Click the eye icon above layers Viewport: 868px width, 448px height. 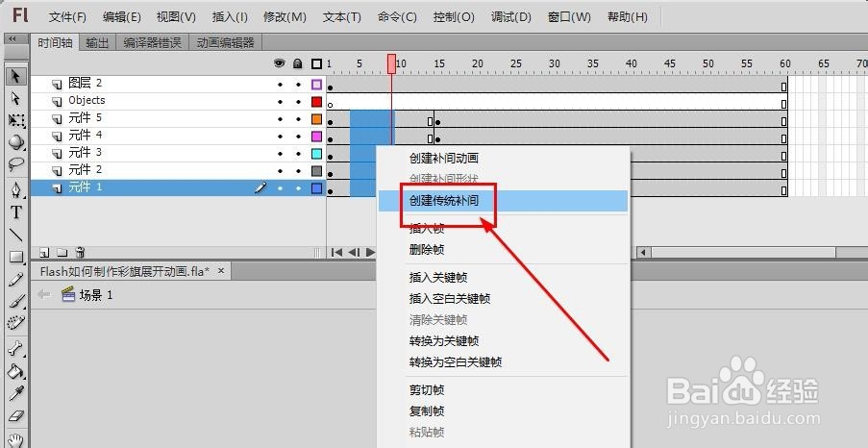pyautogui.click(x=280, y=63)
